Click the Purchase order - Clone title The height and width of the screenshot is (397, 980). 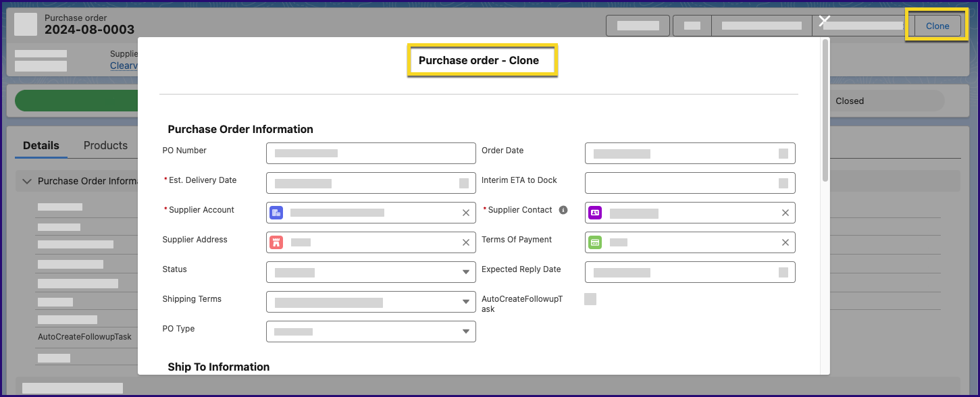[x=479, y=60]
